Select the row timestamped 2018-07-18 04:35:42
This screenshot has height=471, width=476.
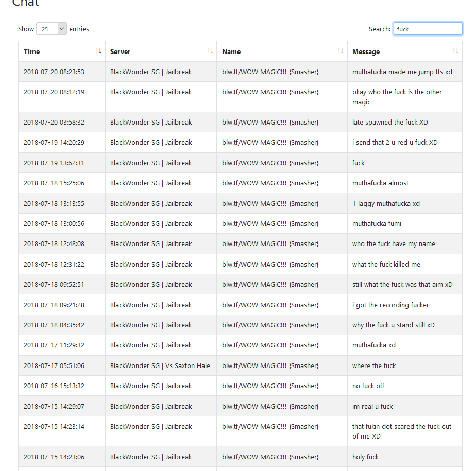[240, 325]
